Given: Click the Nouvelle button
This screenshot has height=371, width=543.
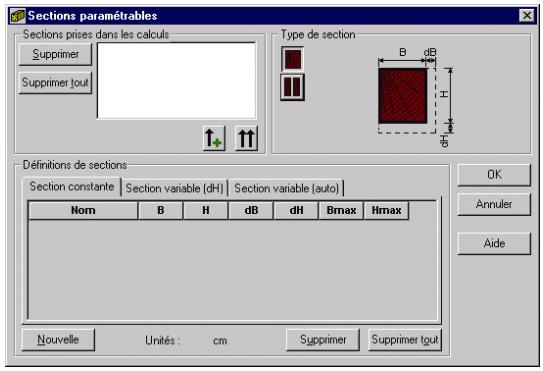Looking at the screenshot, I should pos(58,339).
